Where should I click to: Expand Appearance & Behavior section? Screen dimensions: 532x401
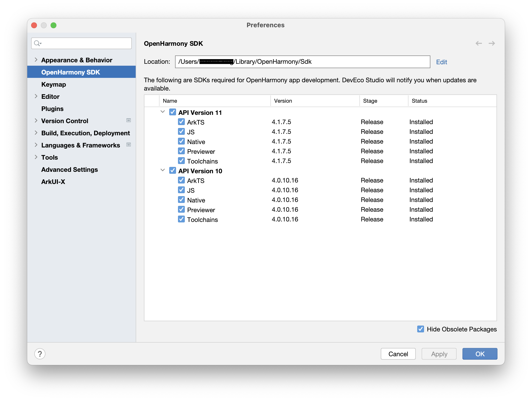point(36,60)
